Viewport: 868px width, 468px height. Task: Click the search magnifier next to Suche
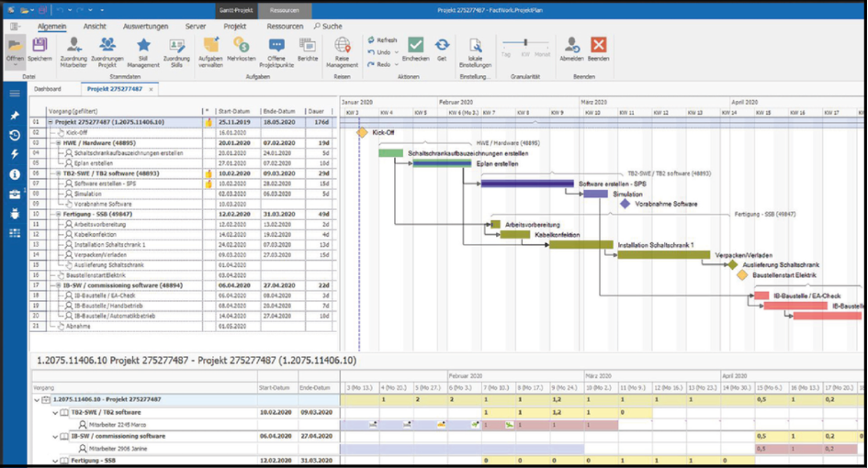[317, 26]
